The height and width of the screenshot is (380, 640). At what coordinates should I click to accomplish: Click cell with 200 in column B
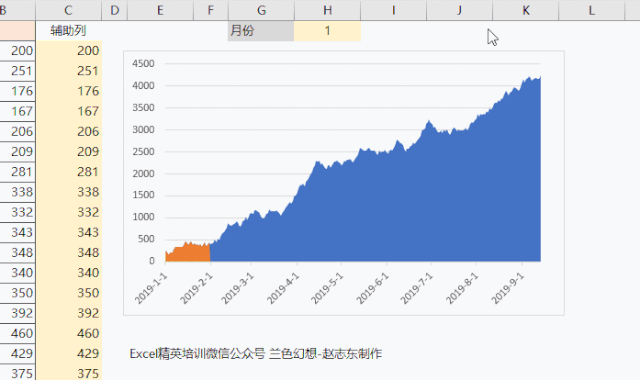click(18, 51)
